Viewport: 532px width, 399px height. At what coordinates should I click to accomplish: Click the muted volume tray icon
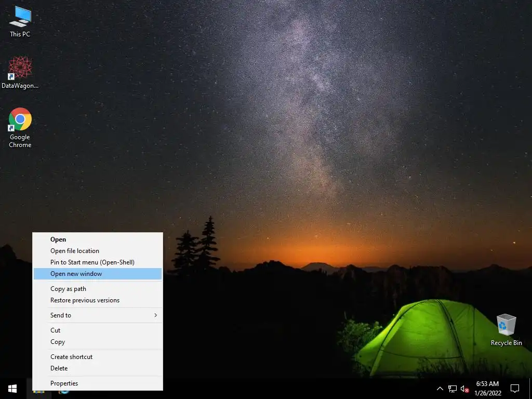(464, 389)
